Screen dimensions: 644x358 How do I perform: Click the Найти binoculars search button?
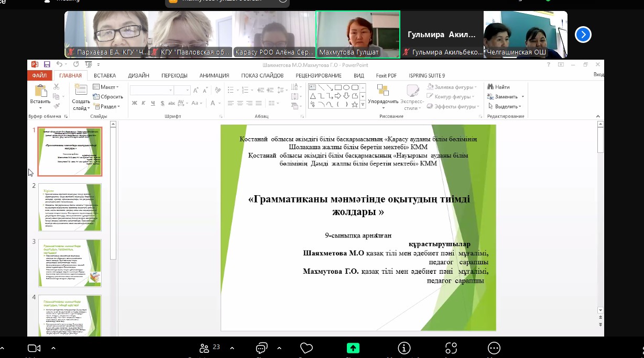click(498, 87)
